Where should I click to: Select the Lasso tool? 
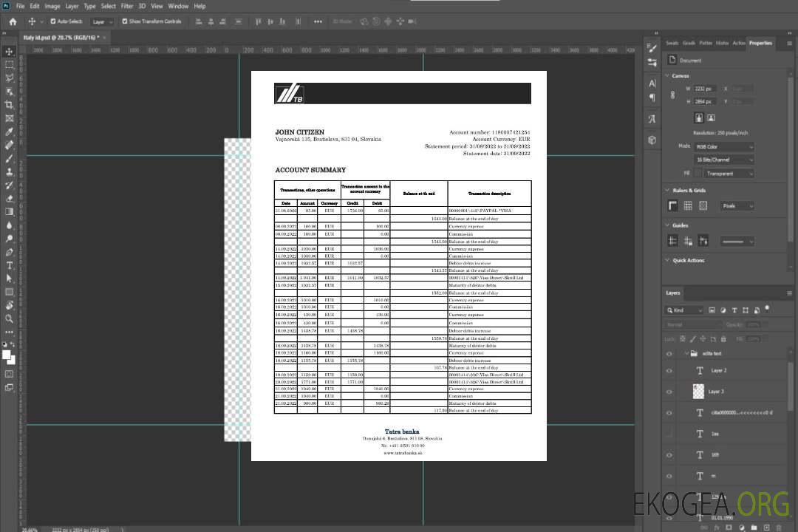[x=9, y=78]
